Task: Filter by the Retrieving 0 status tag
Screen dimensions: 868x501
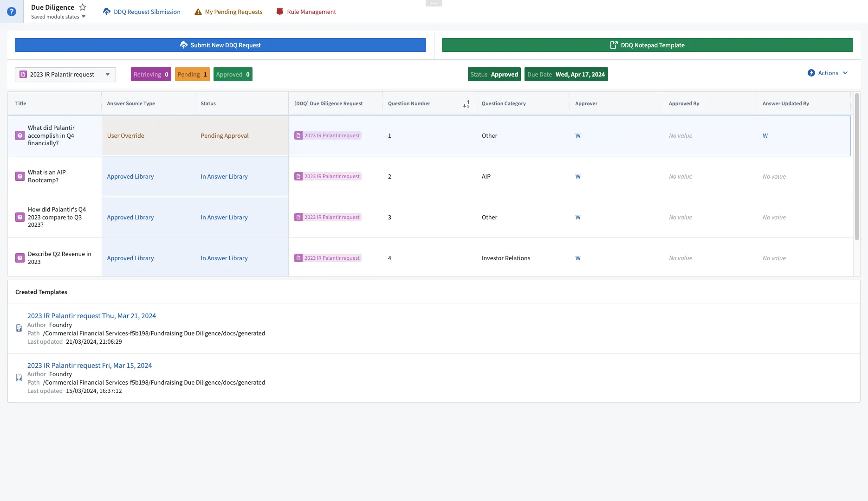Action: 151,74
